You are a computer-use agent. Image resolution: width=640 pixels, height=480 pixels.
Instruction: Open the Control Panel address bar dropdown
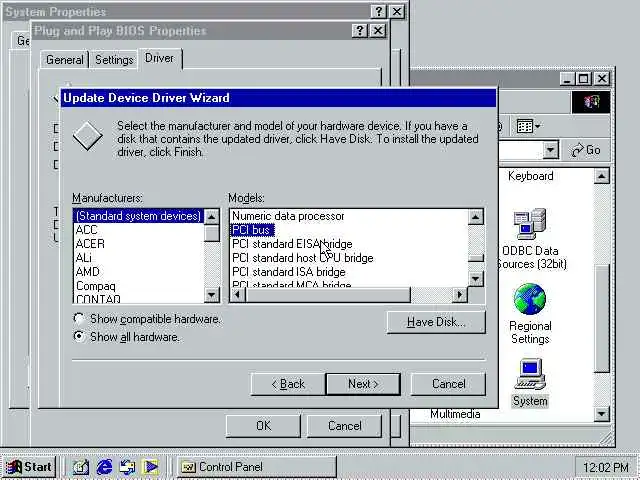point(550,150)
